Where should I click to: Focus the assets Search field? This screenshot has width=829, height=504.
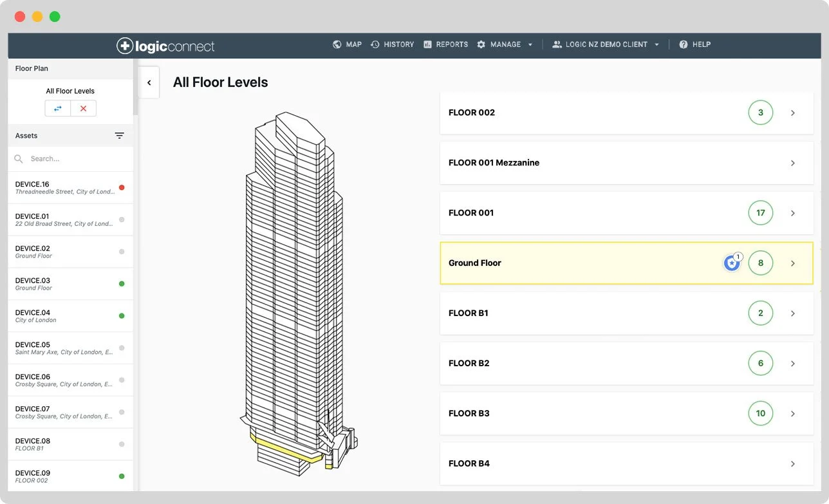(71, 158)
